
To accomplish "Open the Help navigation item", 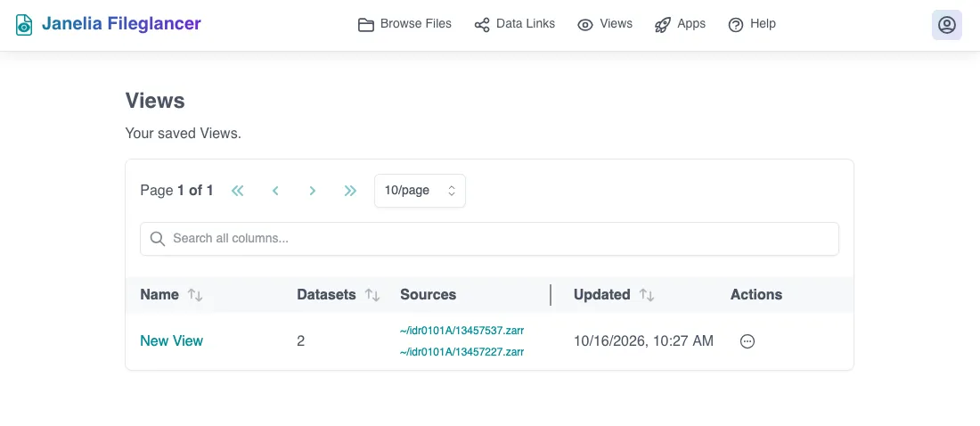I will 752,24.
